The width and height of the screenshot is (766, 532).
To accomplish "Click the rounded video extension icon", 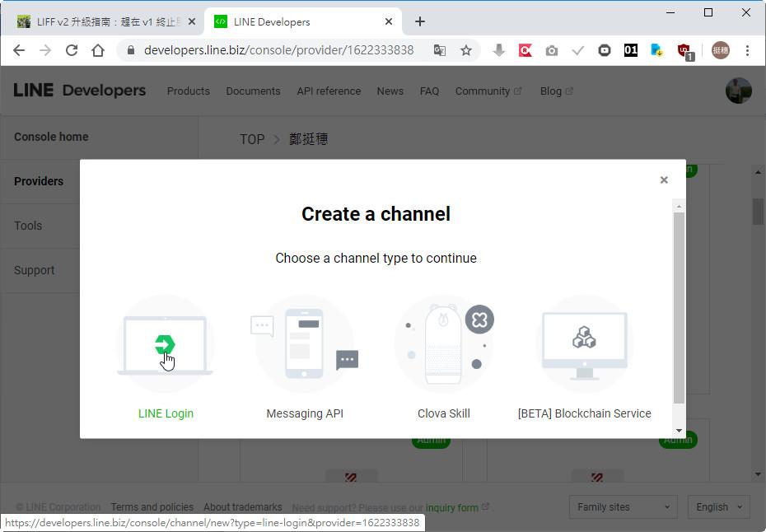I will coord(605,50).
